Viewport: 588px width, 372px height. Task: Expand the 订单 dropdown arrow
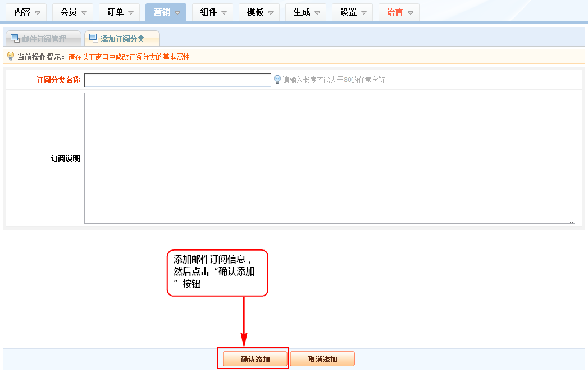tap(131, 12)
